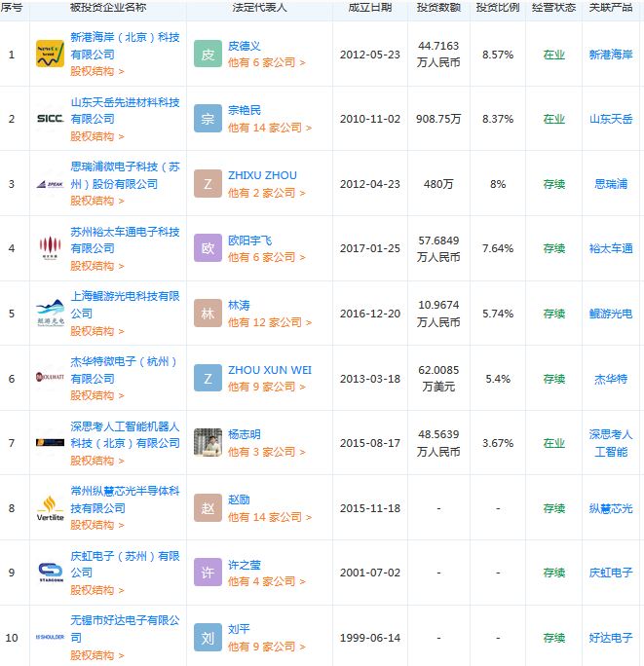The width and height of the screenshot is (644, 666).
Task: Open ZHIXU ZHOU profile link
Action: pyautogui.click(x=262, y=175)
